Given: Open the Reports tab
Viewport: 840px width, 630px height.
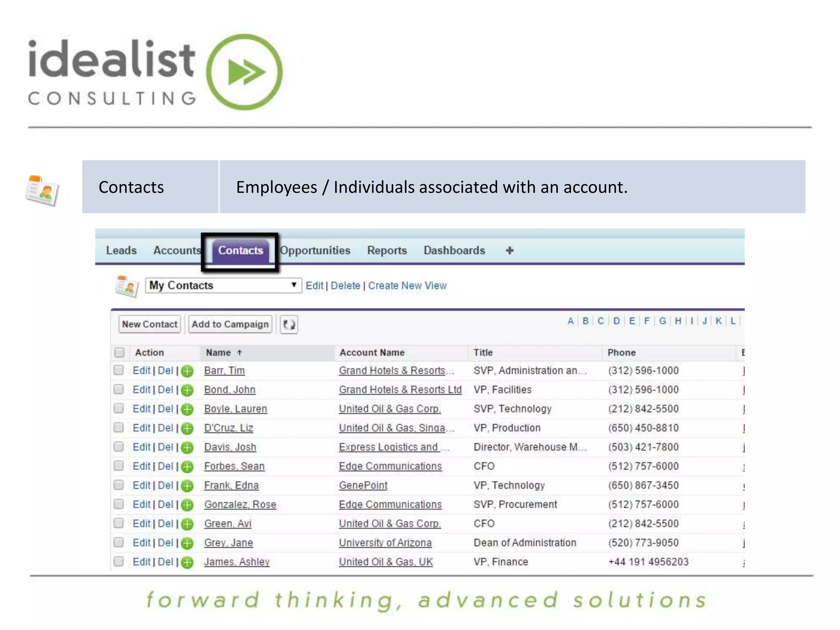Looking at the screenshot, I should point(387,250).
